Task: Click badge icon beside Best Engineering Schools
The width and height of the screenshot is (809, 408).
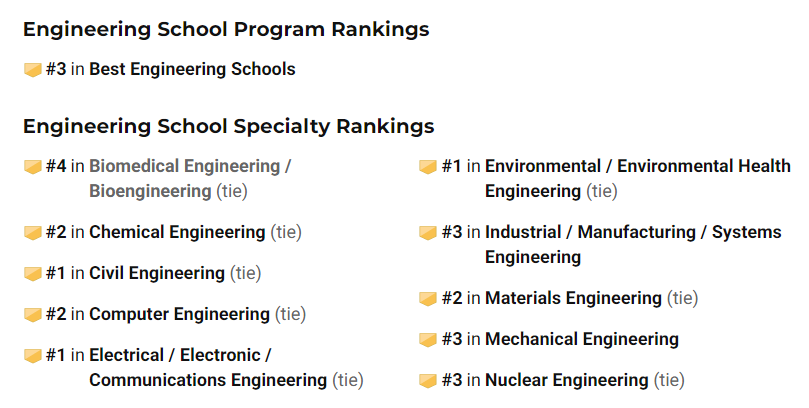Action: (32, 70)
